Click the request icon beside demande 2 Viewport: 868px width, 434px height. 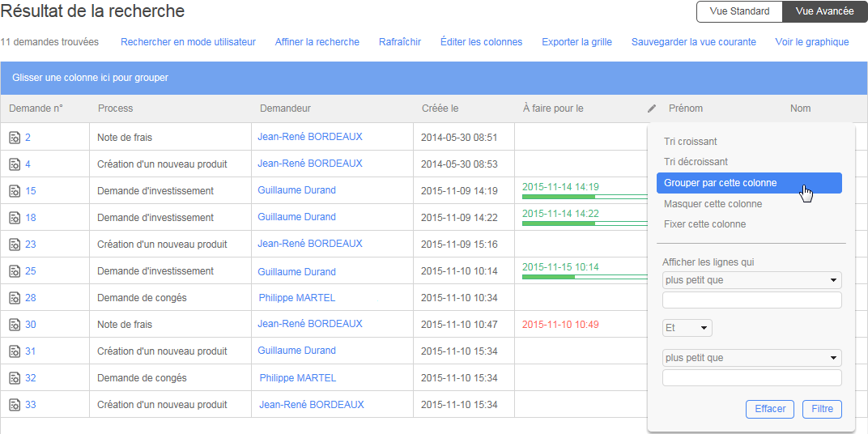pos(15,138)
